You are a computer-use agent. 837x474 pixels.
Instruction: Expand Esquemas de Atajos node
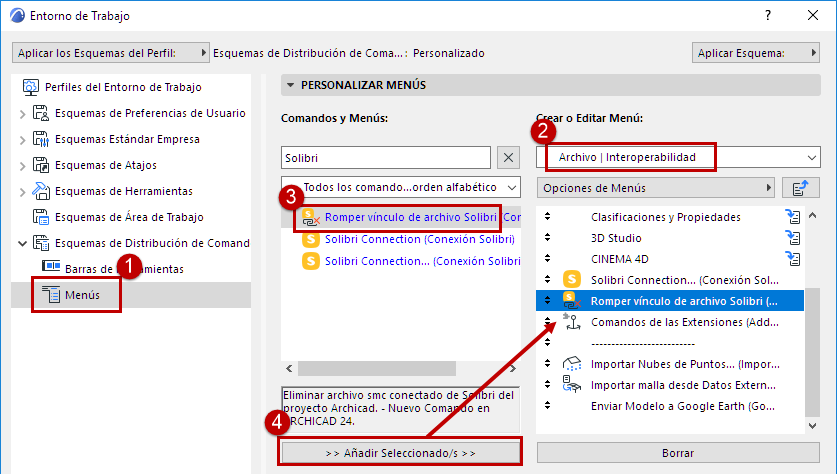tap(22, 165)
